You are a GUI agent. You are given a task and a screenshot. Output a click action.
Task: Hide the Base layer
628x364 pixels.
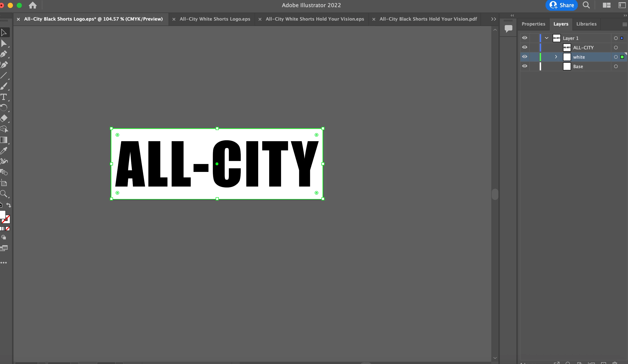coord(525,66)
